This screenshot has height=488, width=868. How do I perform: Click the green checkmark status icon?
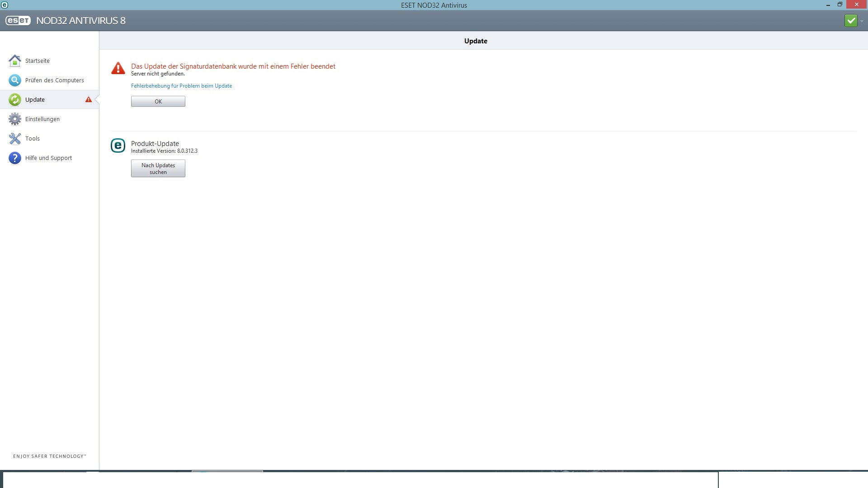[850, 21]
